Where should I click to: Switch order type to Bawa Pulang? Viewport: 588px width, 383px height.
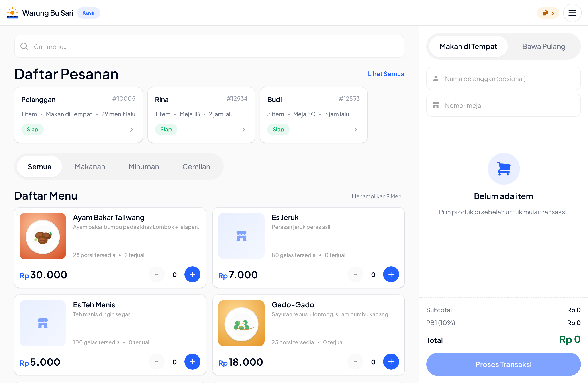click(x=543, y=46)
